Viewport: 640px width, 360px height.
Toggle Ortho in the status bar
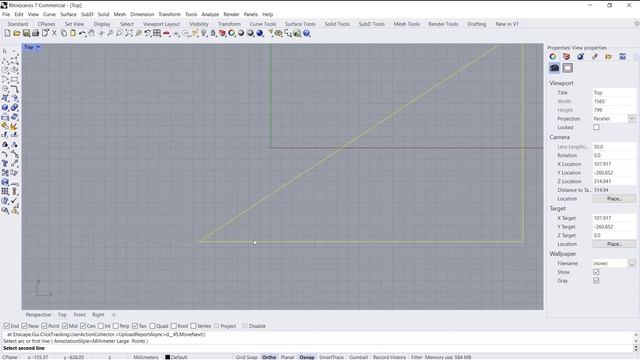[269, 357]
